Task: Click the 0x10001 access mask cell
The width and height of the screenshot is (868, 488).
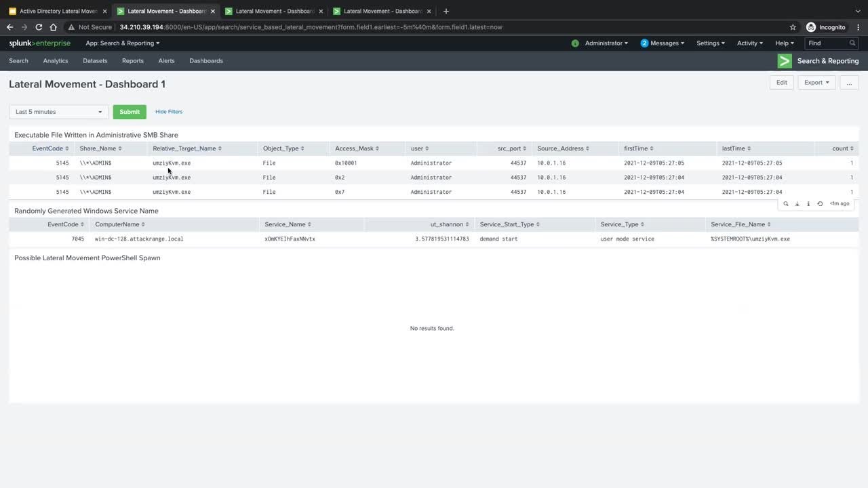Action: click(x=346, y=163)
